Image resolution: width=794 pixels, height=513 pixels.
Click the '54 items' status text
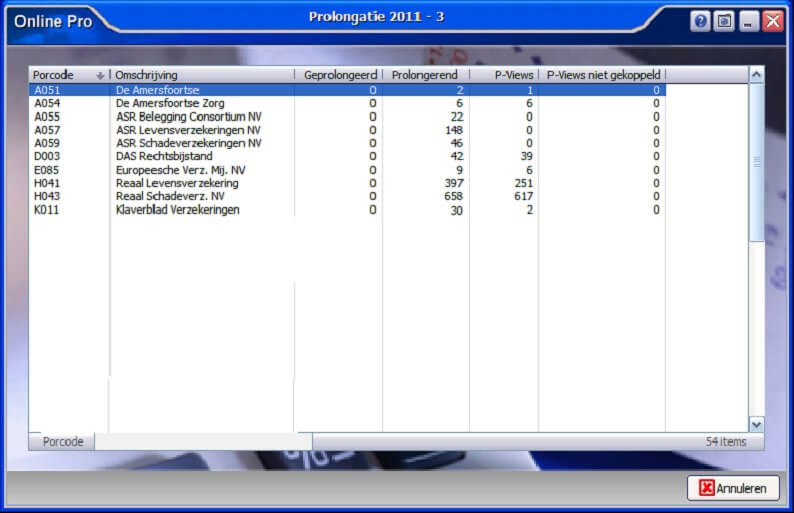(x=726, y=442)
